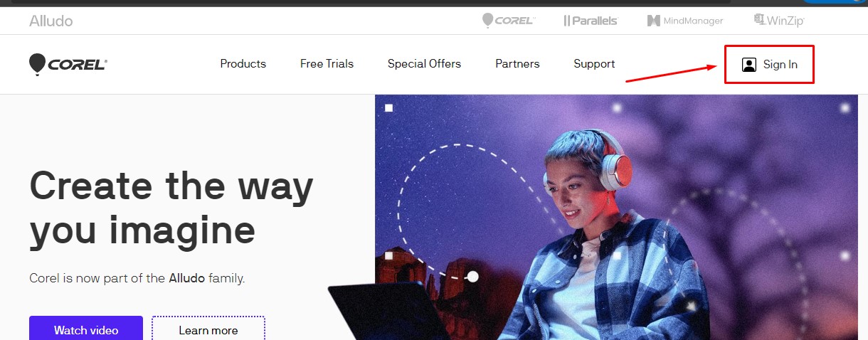Click the Sign In text
This screenshot has width=868, height=340.
780,65
